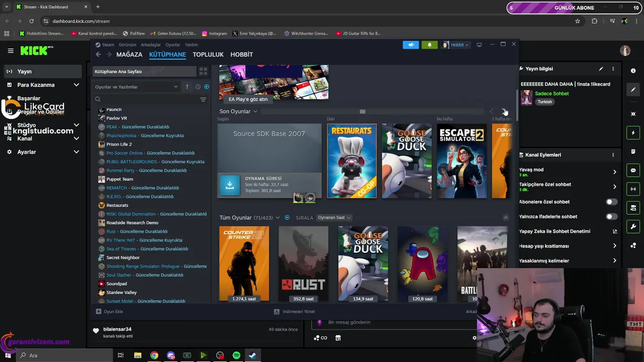Screen dimensions: 644x362
Task: Click Oyun Ekle at bottom of Steam
Action: click(110, 312)
